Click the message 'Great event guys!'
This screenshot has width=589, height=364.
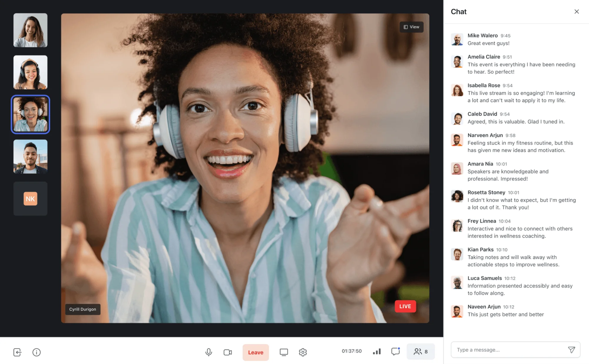coord(489,43)
